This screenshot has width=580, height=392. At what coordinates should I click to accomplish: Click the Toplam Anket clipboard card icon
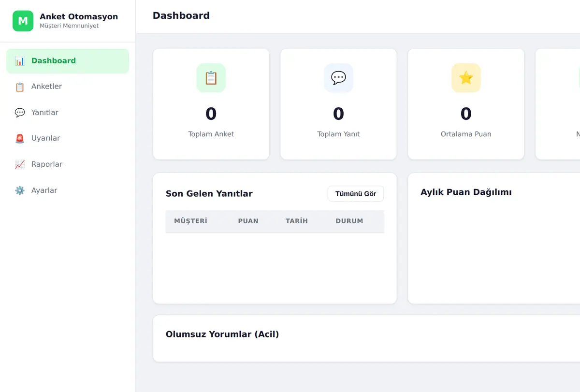tap(211, 78)
